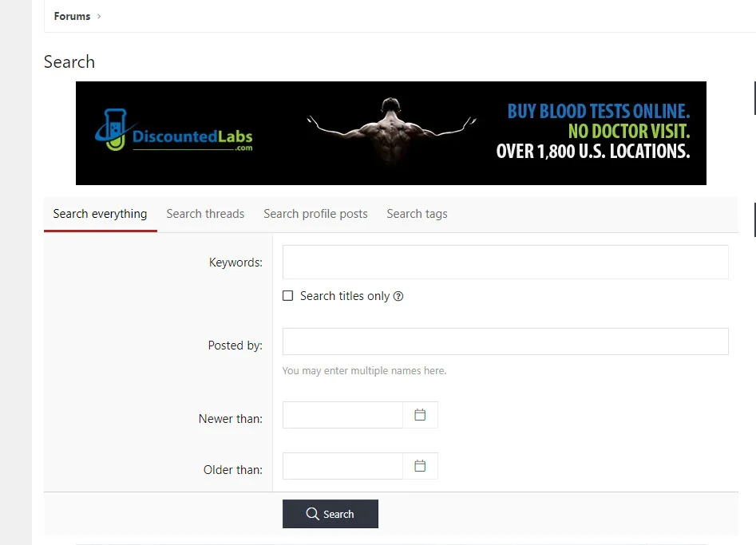Screen dimensions: 756x545
Task: Focus the Keywords text field
Action: pyautogui.click(x=505, y=262)
